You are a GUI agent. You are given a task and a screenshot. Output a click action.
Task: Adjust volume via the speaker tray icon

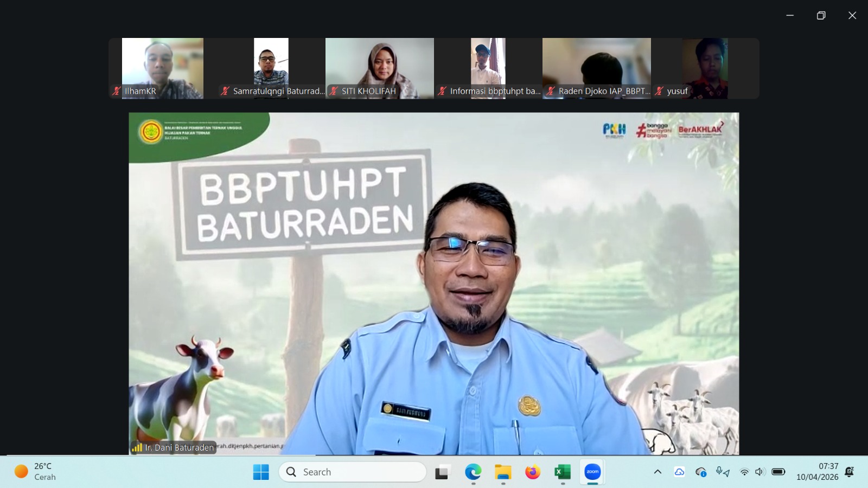coord(759,472)
